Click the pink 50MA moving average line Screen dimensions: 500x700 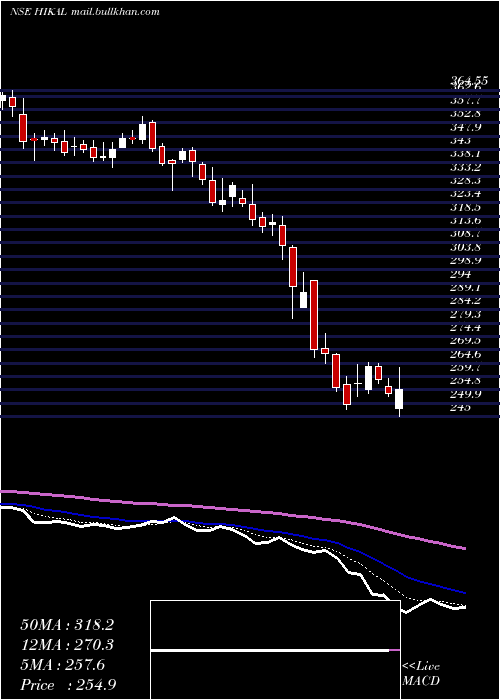click(233, 509)
